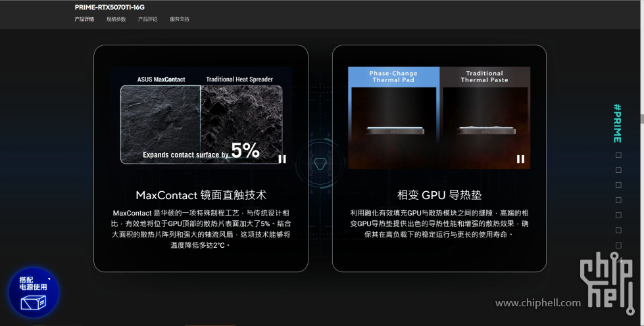Screen dimensions: 644x326
Task: Select the second square marker under #PRIME
Action: coord(618,170)
